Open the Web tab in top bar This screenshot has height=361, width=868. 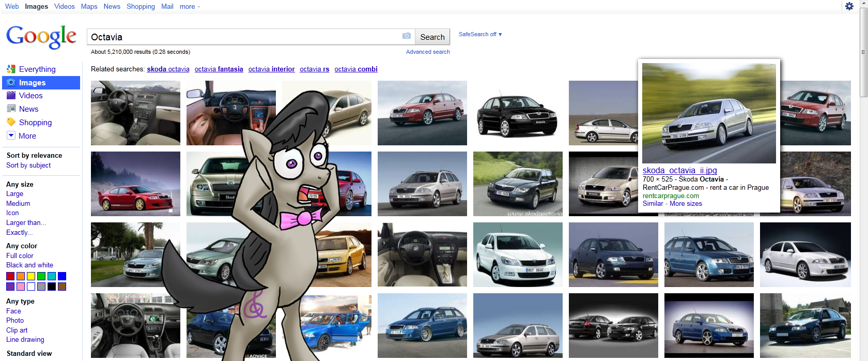(x=12, y=6)
